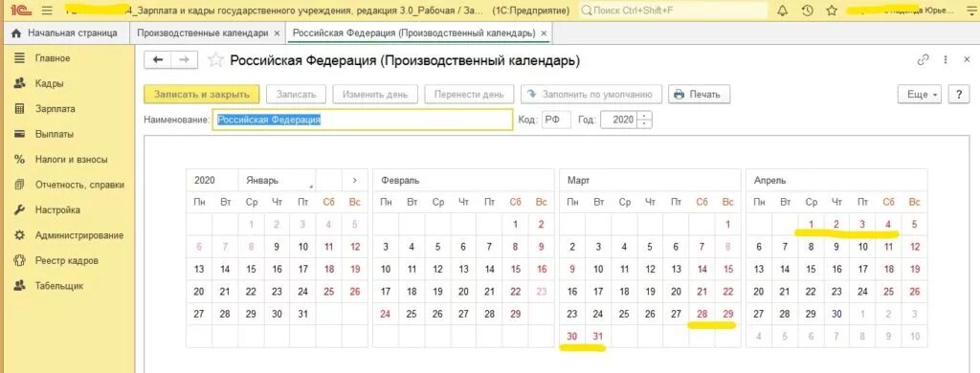Select the Российская Федерация (Производственный календарь) tab

pyautogui.click(x=413, y=33)
